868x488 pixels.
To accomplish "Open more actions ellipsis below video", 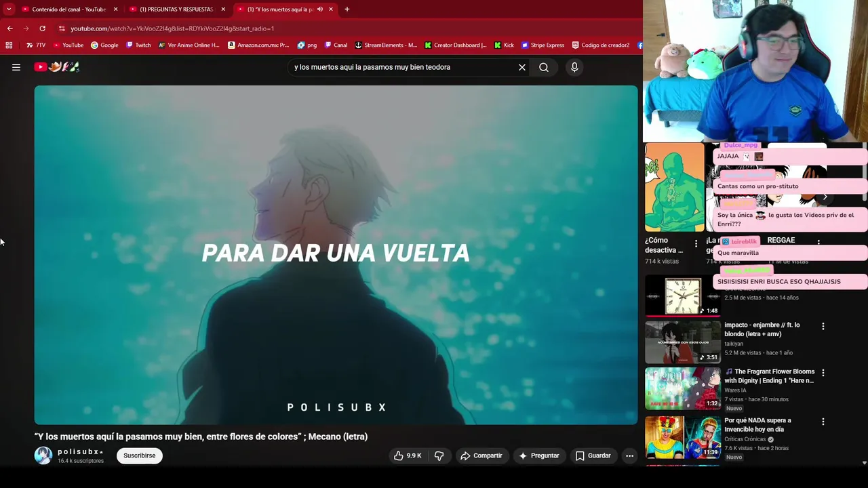I will [629, 455].
